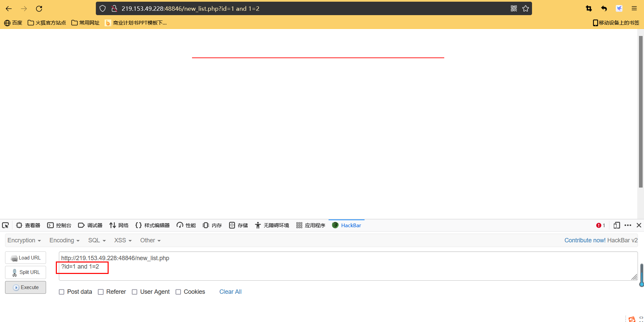
Task: Enable the User Agent checkbox
Action: (135, 292)
